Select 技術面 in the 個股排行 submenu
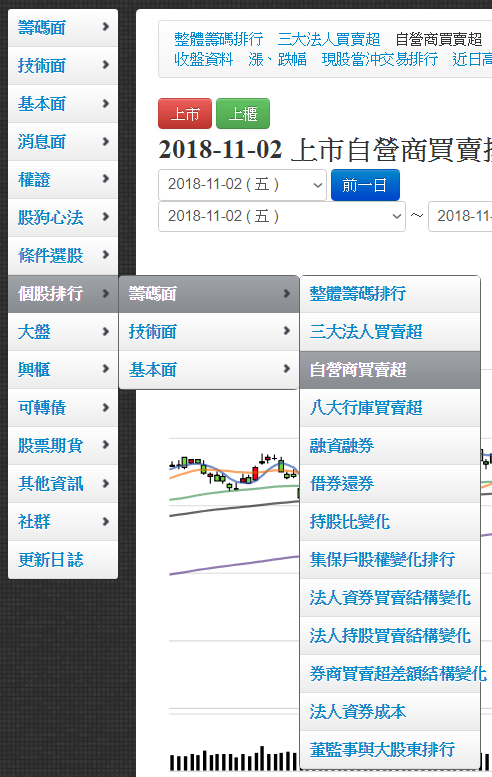The width and height of the screenshot is (492, 777). [209, 332]
